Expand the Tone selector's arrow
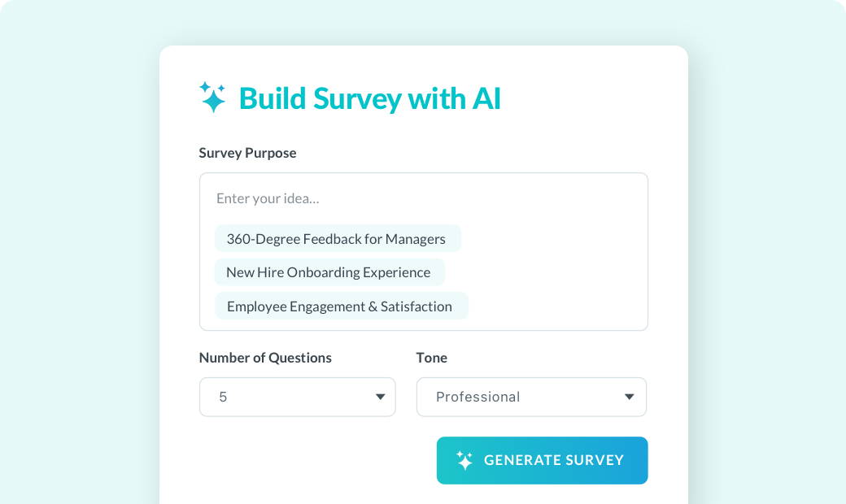 point(629,397)
